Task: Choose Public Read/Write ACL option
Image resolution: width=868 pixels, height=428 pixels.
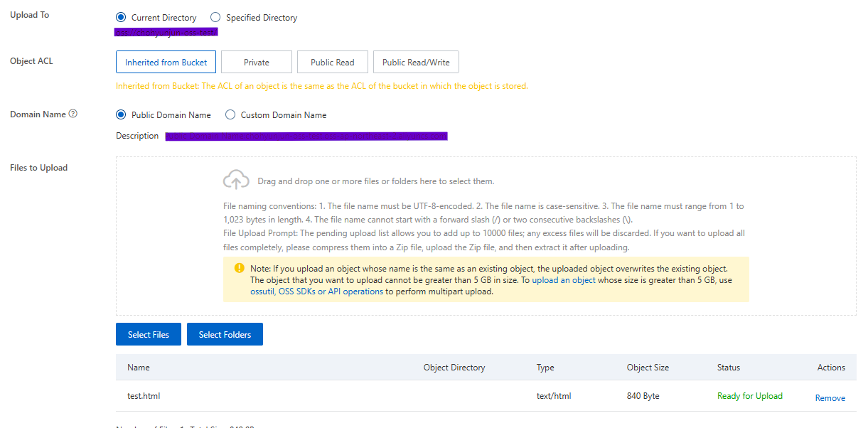Action: [416, 62]
